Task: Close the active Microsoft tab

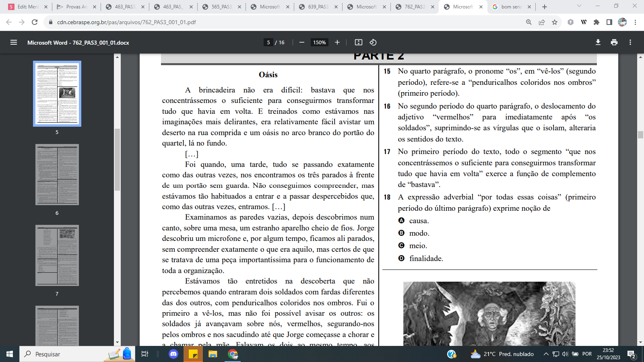Action: click(481, 7)
